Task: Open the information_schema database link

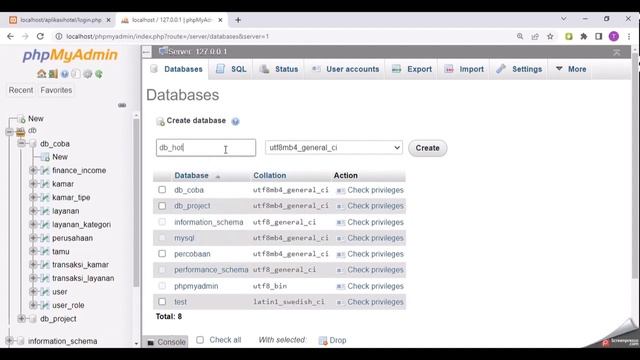Action: pos(209,222)
